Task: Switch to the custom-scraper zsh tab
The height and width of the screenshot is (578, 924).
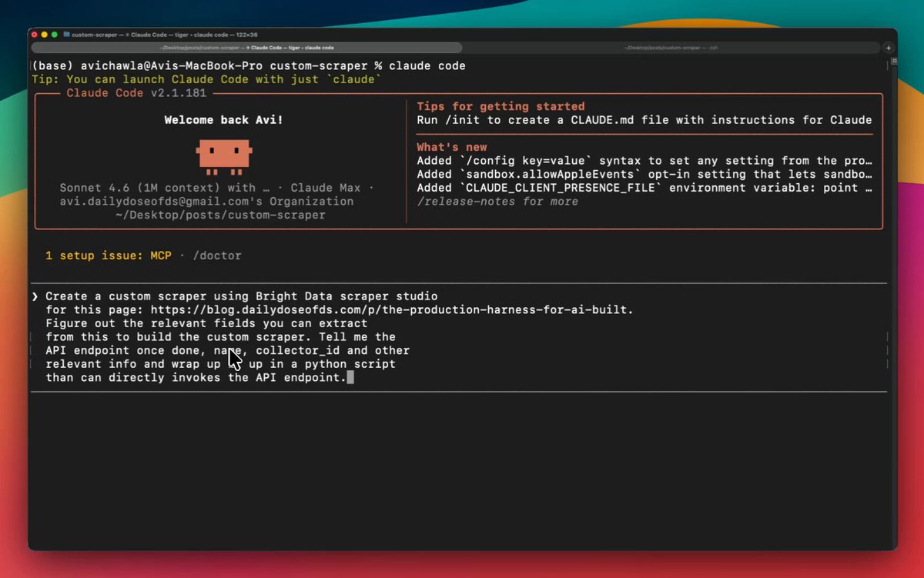Action: tap(672, 48)
